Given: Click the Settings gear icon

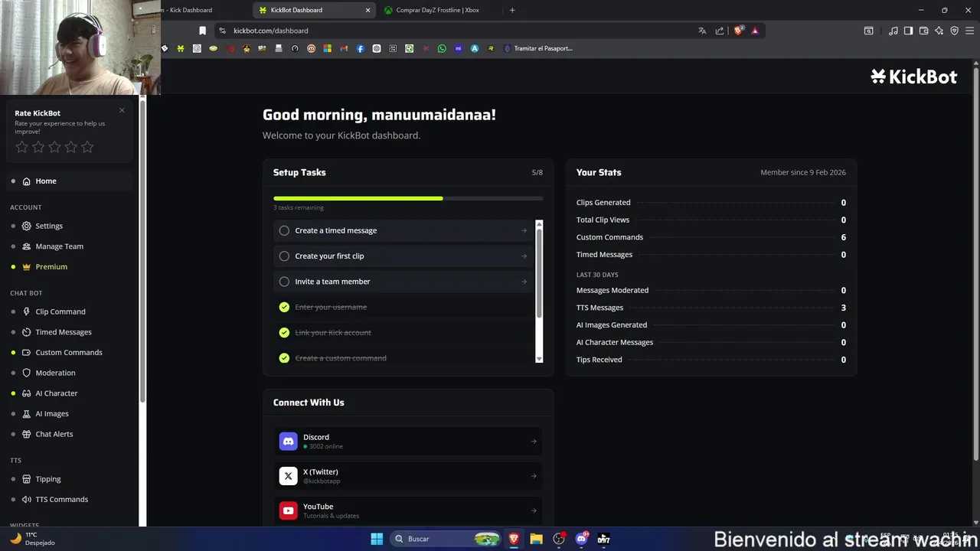Looking at the screenshot, I should pos(27,226).
